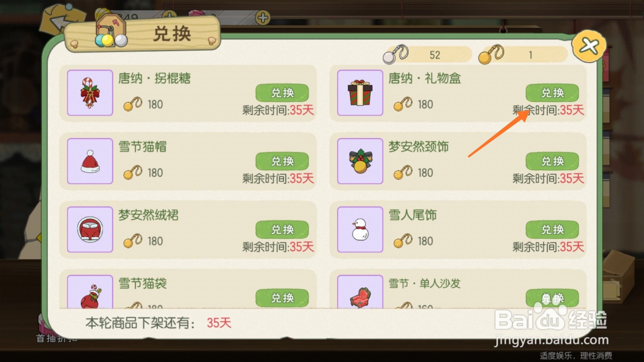Exchange for the 梦安然颈饰
This screenshot has width=644, height=362.
(x=552, y=161)
